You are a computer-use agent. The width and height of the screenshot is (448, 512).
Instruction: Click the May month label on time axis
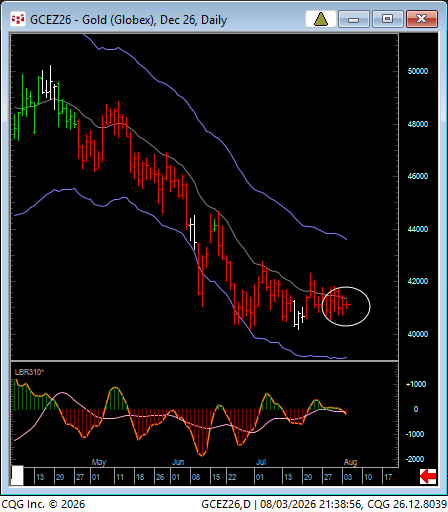coord(99,462)
